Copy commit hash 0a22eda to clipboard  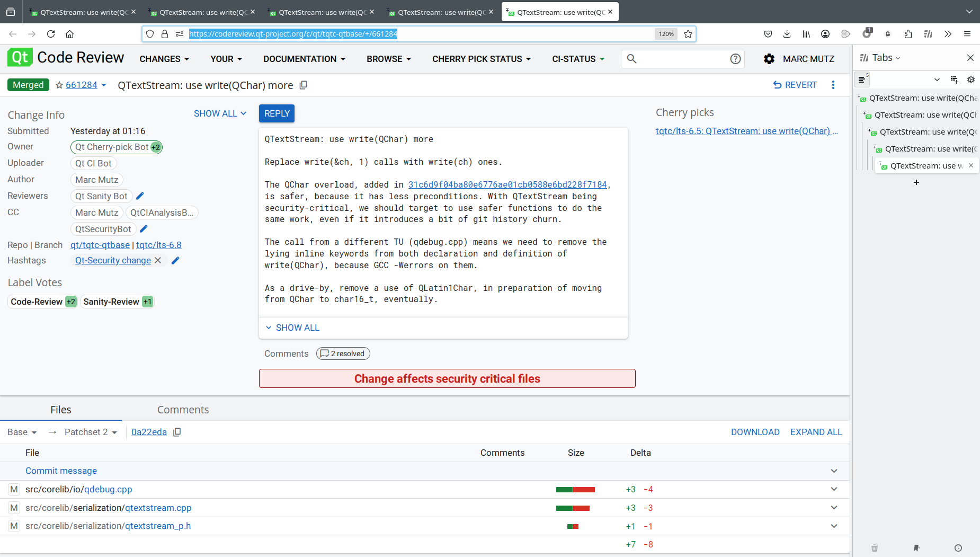coord(177,432)
